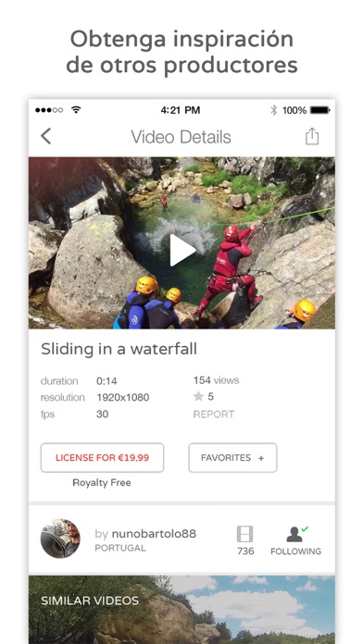
Task: Open the Similar Videos thumbnail
Action: tap(181, 610)
